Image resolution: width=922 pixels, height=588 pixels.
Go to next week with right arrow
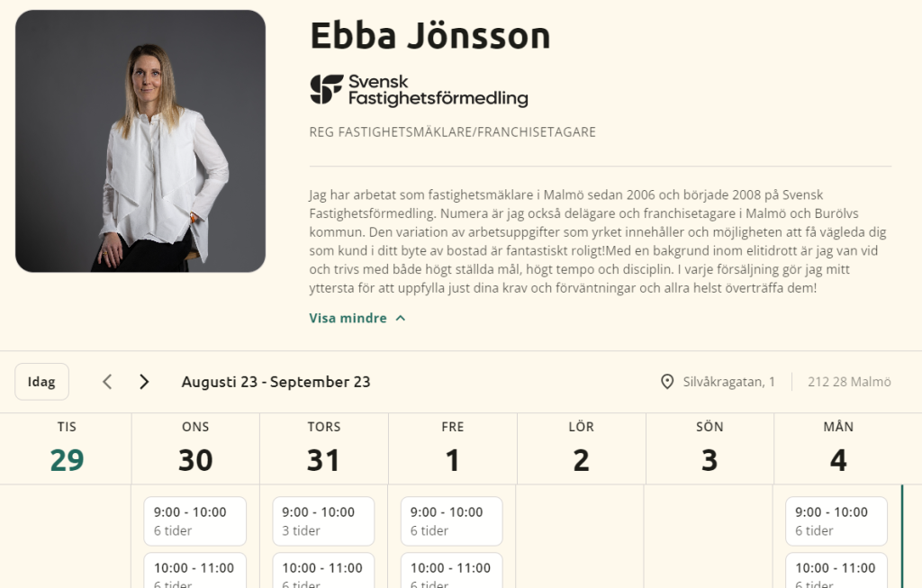(144, 382)
